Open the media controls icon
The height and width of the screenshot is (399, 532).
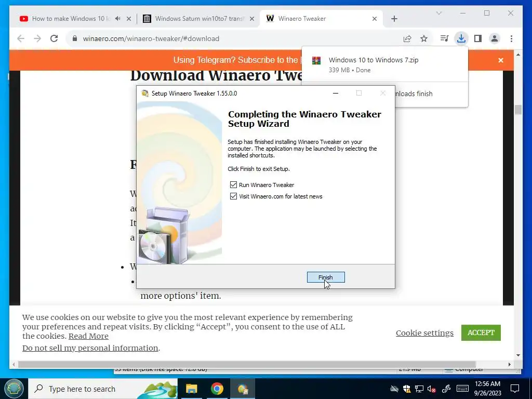click(x=444, y=38)
